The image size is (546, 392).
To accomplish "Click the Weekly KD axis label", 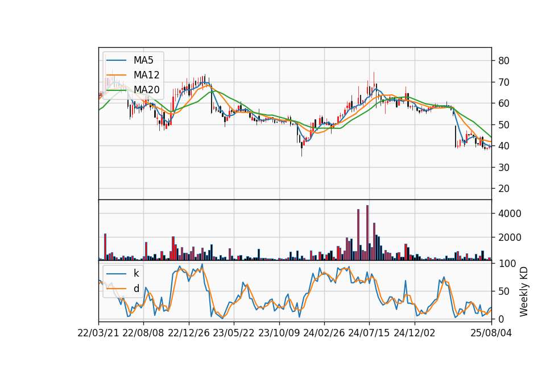I will [x=523, y=291].
